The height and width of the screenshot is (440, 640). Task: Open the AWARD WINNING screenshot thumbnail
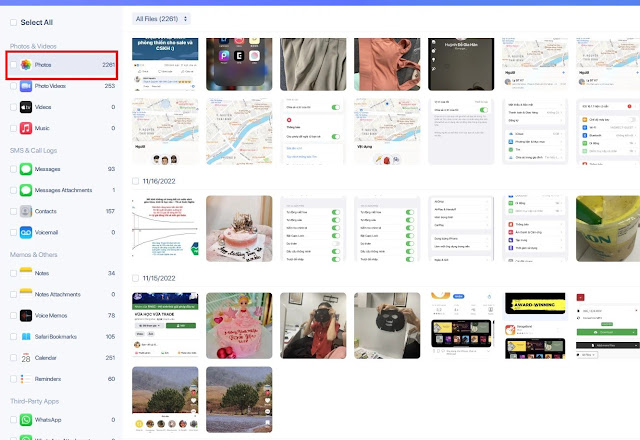[535, 326]
